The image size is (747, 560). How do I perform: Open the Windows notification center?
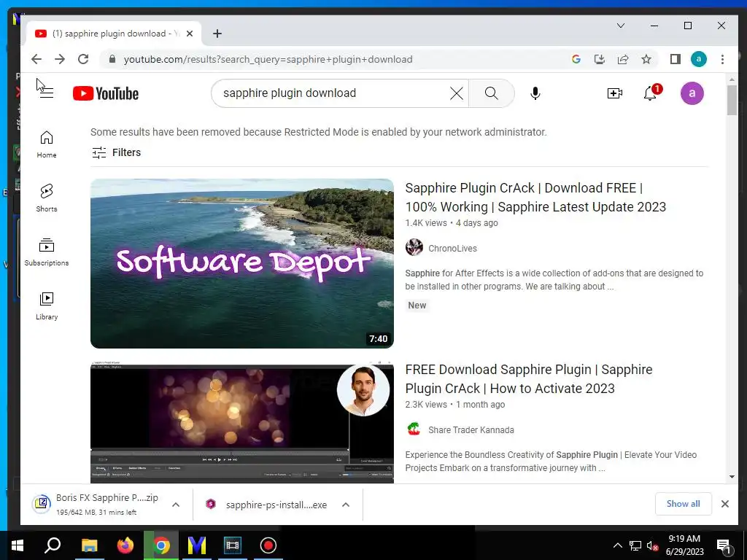click(724, 546)
